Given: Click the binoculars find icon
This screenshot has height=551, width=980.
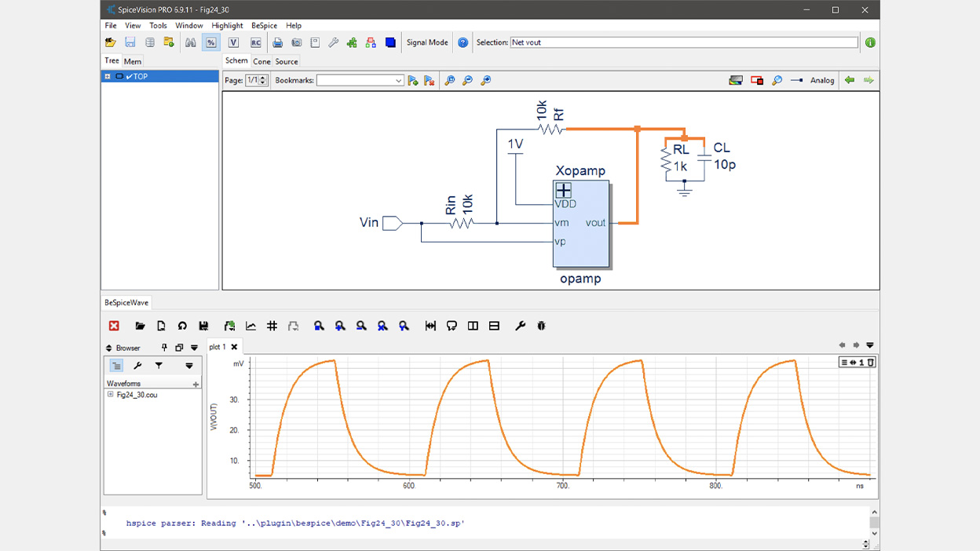Looking at the screenshot, I should point(190,42).
